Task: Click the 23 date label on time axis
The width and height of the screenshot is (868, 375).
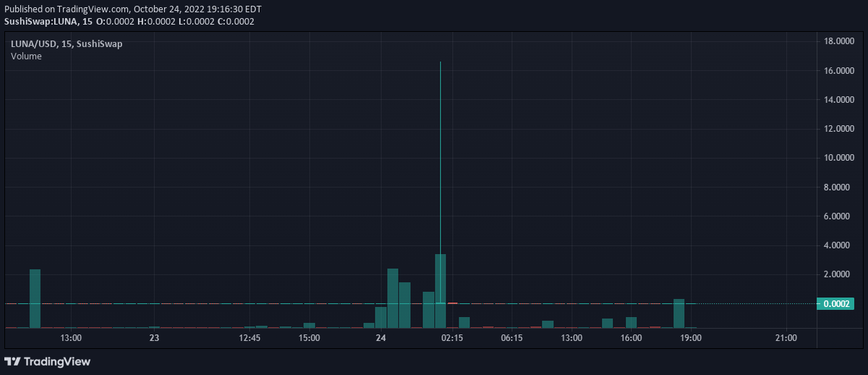Action: [x=154, y=338]
